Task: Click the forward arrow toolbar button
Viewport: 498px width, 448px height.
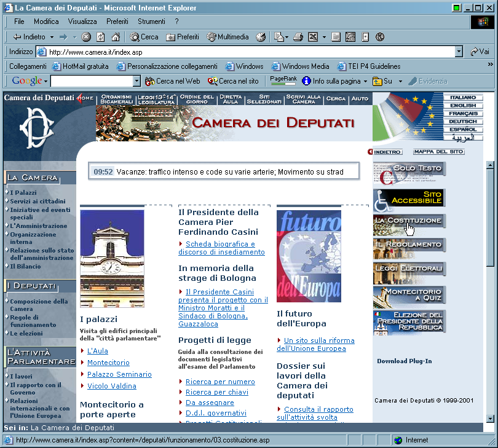Action: point(63,37)
